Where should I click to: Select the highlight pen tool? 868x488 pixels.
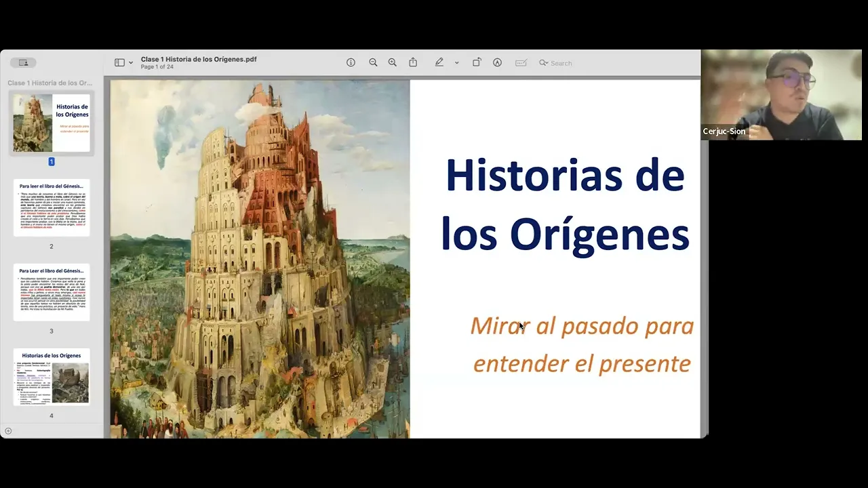[x=439, y=62]
